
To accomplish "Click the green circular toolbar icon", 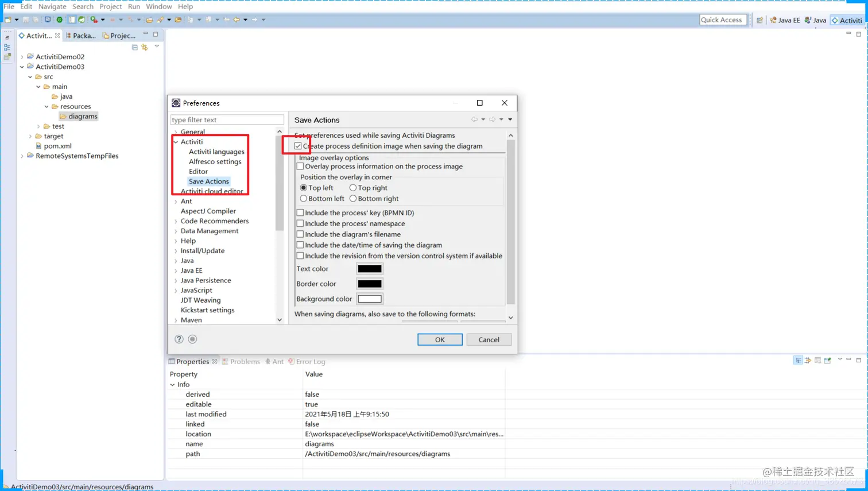I will coord(60,20).
